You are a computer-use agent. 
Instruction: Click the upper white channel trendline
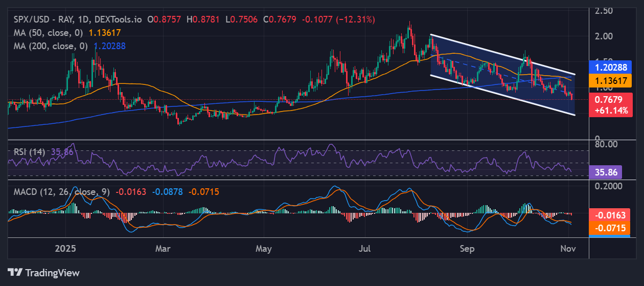pyautogui.click(x=503, y=54)
